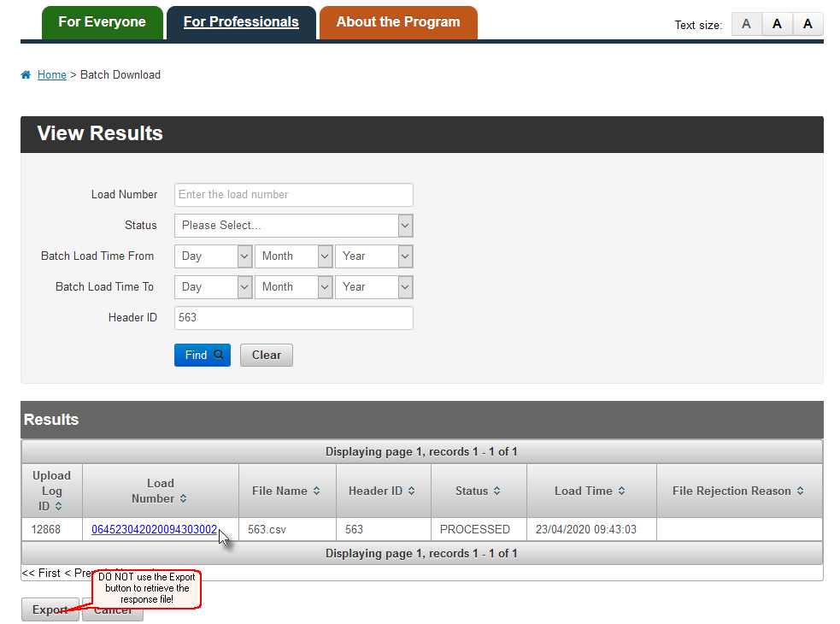The height and width of the screenshot is (624, 840).
Task: Click the Header ID 563 result cell
Action: pos(384,530)
